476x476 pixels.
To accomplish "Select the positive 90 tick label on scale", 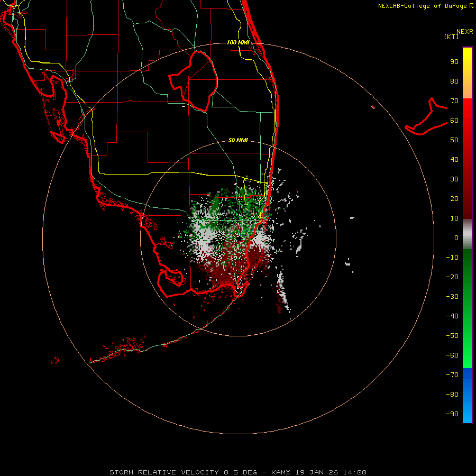I will [x=454, y=62].
